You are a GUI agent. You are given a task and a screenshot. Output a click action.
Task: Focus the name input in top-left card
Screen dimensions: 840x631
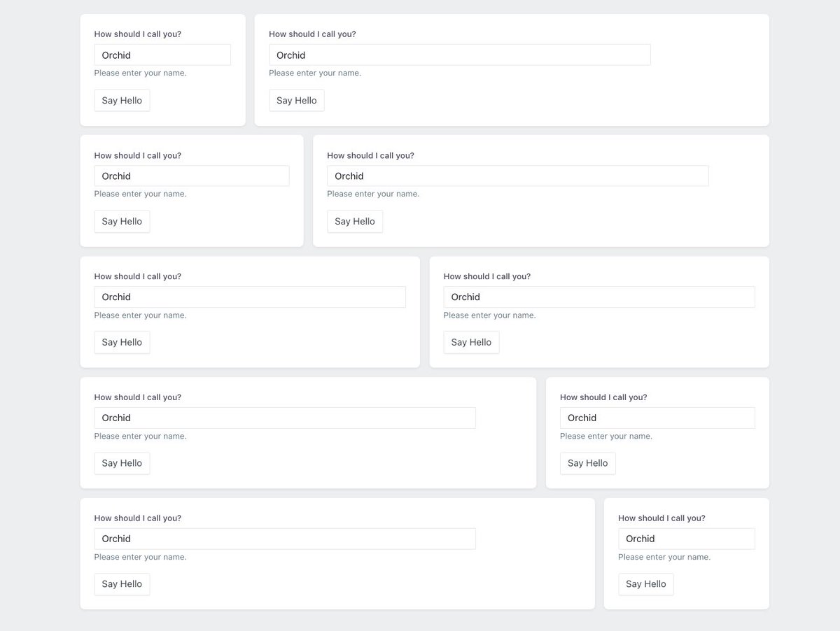point(162,55)
